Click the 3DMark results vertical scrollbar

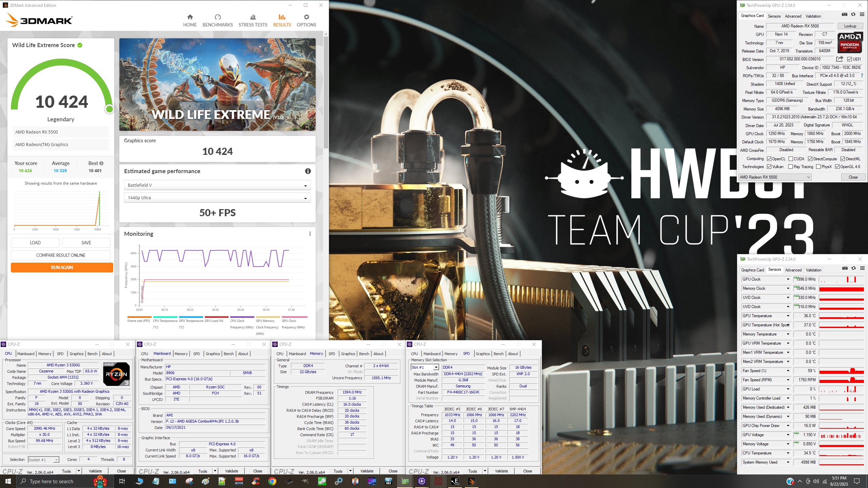(326, 92)
